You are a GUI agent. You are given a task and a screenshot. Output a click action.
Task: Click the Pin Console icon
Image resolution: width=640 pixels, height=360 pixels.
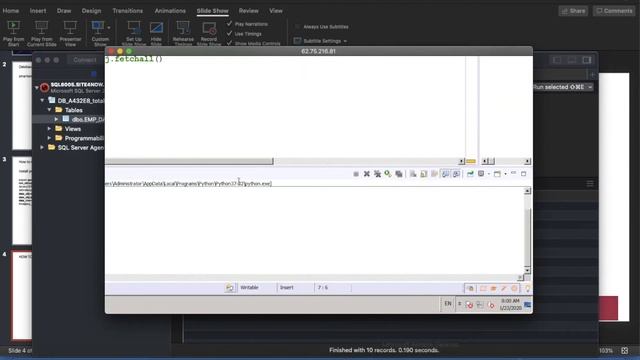pyautogui.click(x=470, y=174)
